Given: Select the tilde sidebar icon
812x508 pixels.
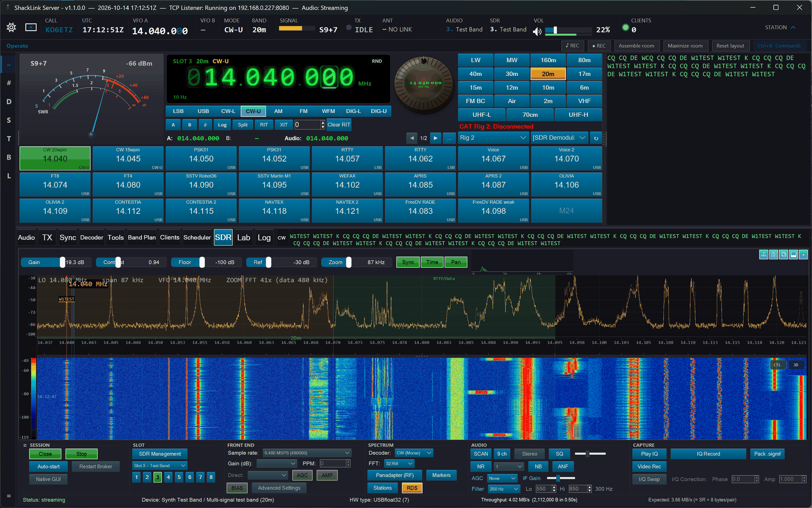Looking at the screenshot, I should [x=9, y=65].
